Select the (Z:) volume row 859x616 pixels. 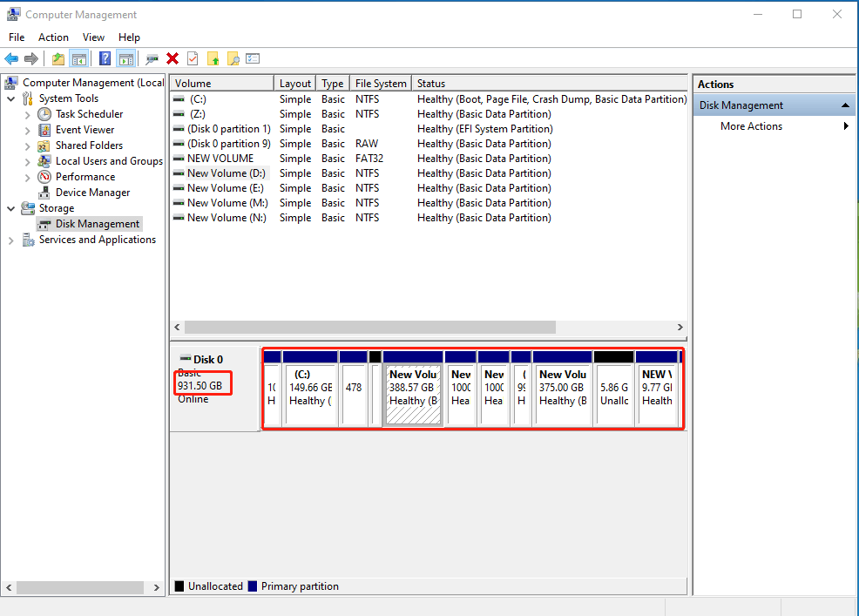coord(429,114)
